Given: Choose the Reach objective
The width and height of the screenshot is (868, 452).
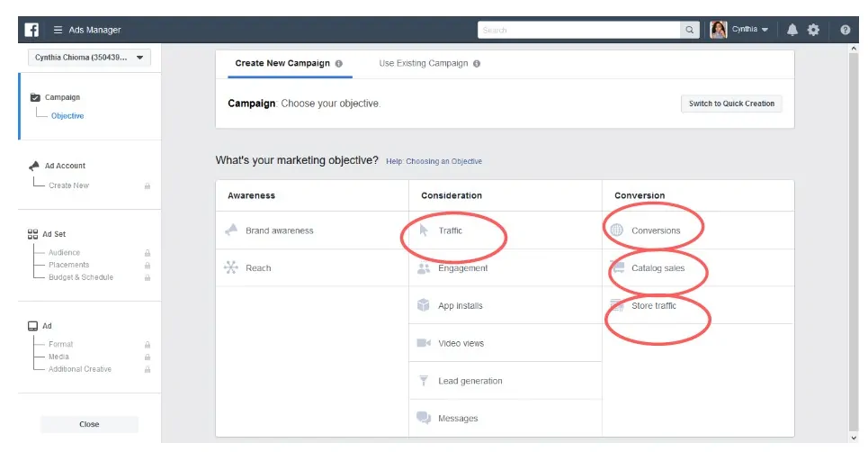Looking at the screenshot, I should tap(312, 268).
